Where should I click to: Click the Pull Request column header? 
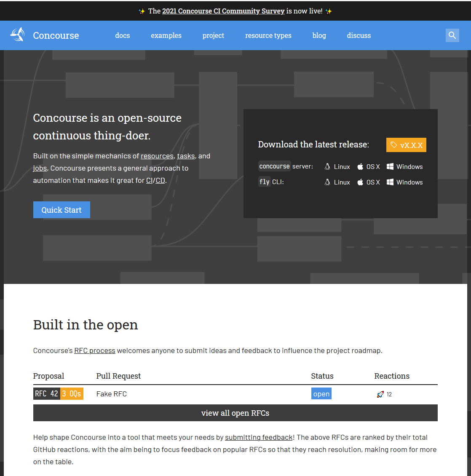(x=118, y=376)
